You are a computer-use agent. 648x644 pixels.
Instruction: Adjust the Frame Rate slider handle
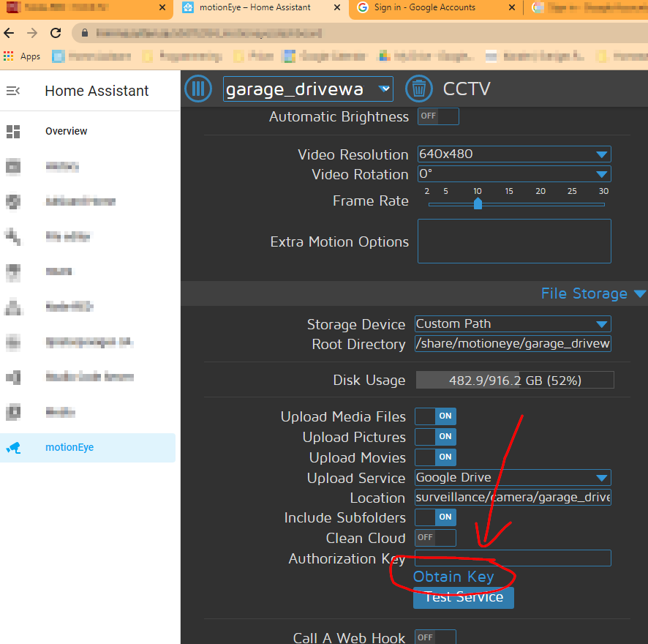[478, 203]
